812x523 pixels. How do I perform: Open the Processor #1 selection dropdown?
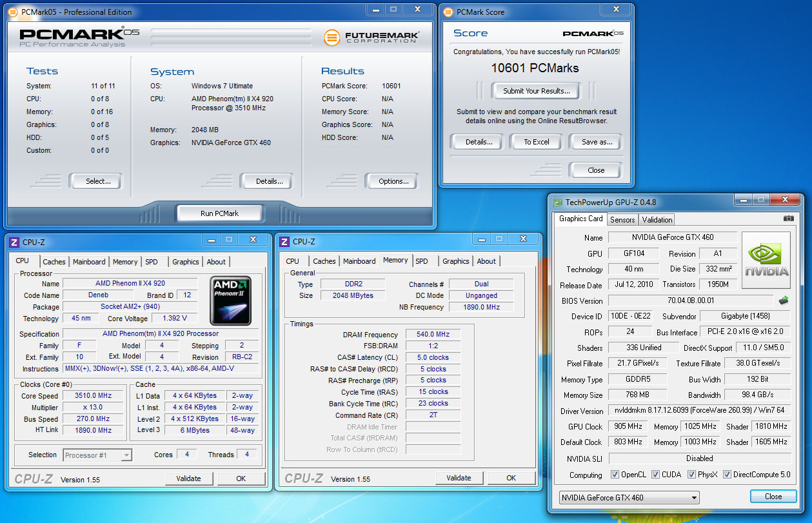pyautogui.click(x=97, y=455)
